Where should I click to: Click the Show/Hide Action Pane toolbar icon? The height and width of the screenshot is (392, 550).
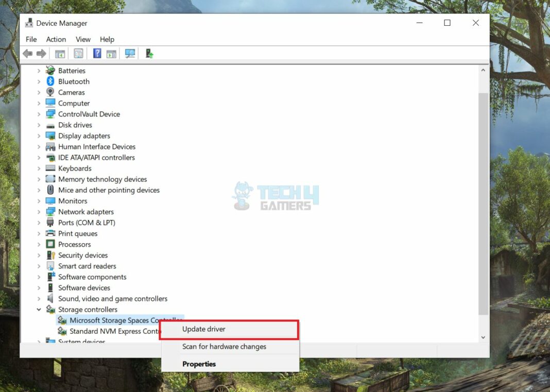click(x=111, y=53)
